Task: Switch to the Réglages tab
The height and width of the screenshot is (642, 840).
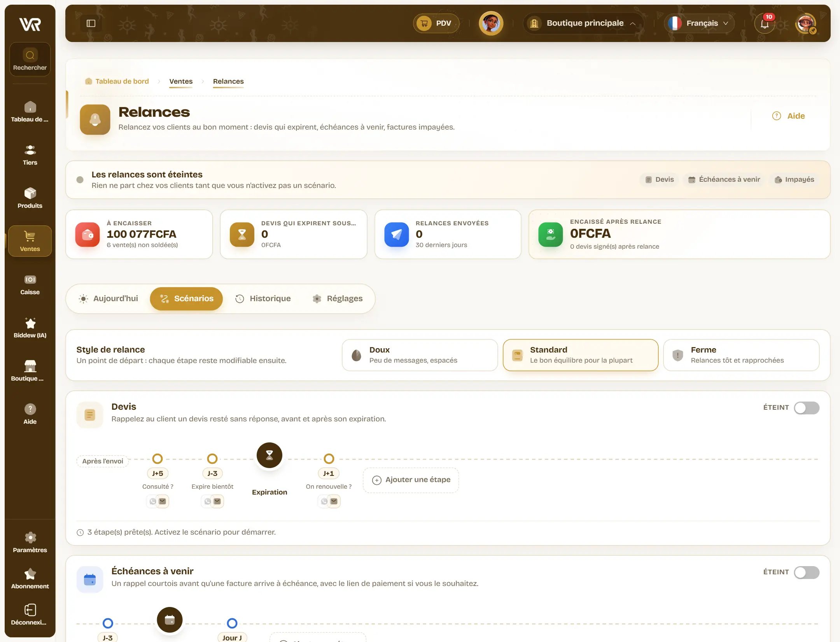Action: [338, 298]
